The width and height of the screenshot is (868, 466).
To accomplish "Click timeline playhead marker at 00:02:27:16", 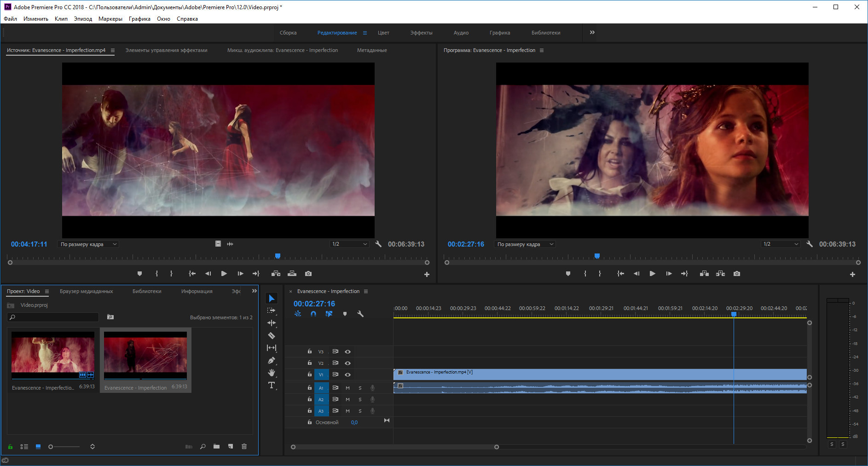I will click(x=734, y=315).
